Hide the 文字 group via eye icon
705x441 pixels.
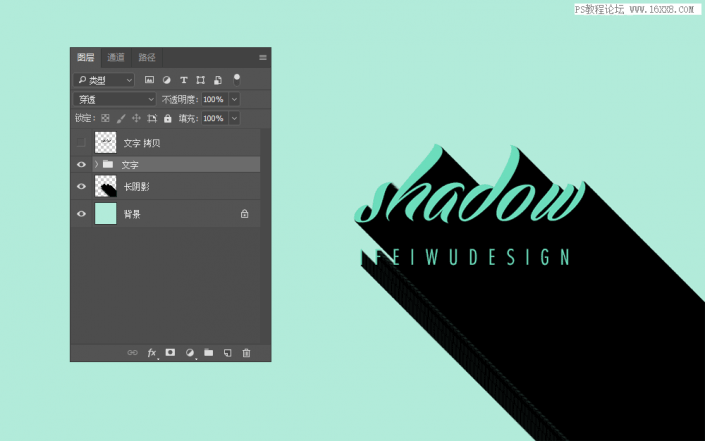point(81,165)
